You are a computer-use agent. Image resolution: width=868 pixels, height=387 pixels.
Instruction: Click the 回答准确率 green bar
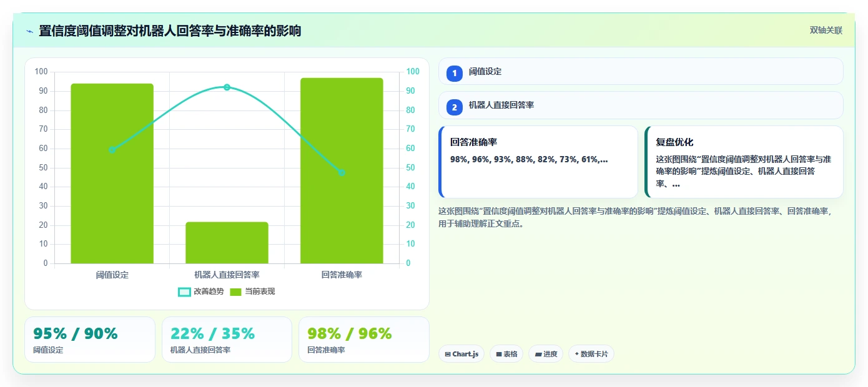coord(342,170)
